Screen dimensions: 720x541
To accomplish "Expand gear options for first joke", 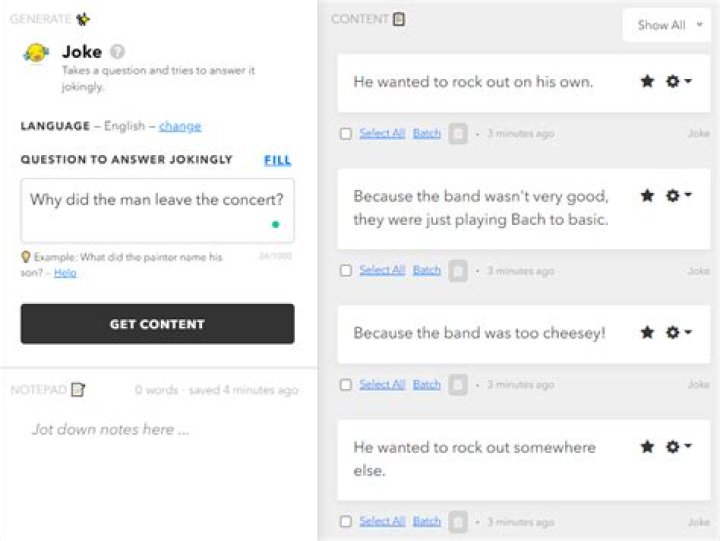I will 678,81.
